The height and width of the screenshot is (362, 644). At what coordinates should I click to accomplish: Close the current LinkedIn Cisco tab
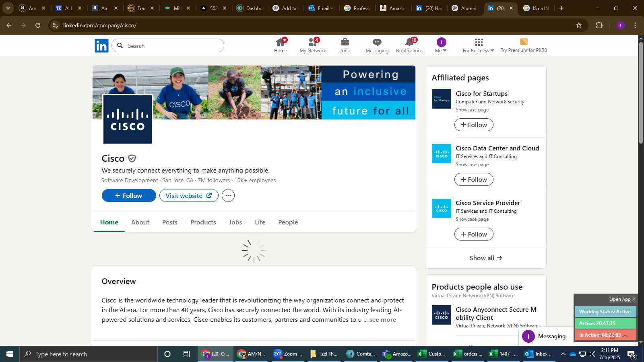(511, 8)
